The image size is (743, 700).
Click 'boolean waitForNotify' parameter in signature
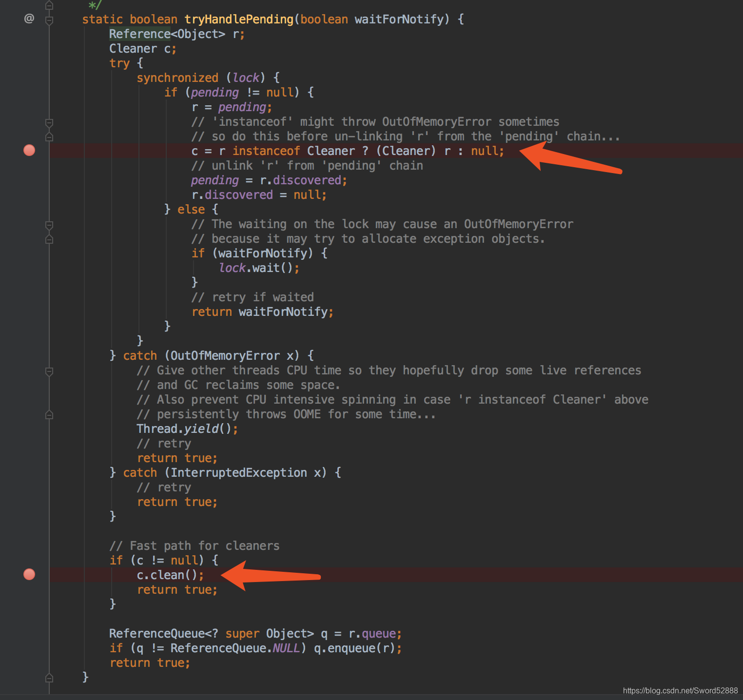tap(372, 19)
